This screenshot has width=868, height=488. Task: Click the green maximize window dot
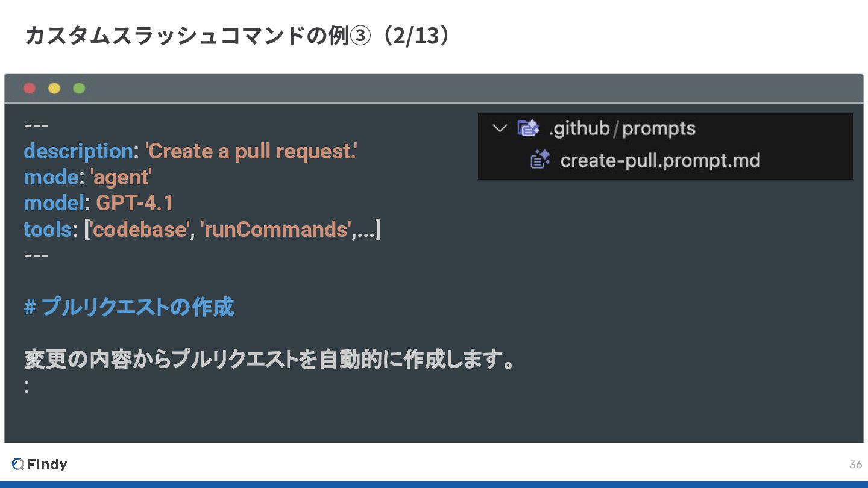(79, 89)
